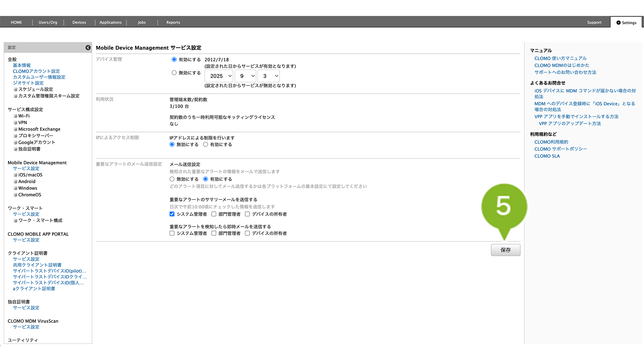Image resolution: width=644 pixels, height=362 pixels.
Task: Expand the Googleアカウント plus icon
Action: pos(16,143)
